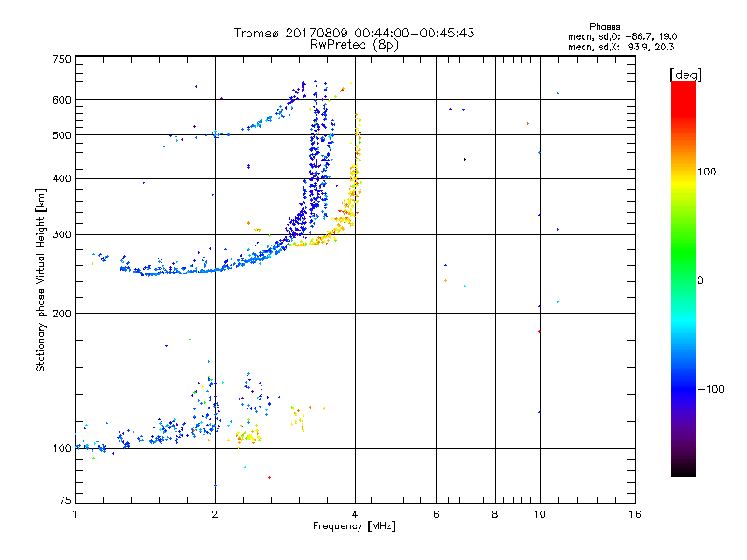Click the '500' y-axis tick label
Screen dimensions: 747x560
click(x=62, y=135)
